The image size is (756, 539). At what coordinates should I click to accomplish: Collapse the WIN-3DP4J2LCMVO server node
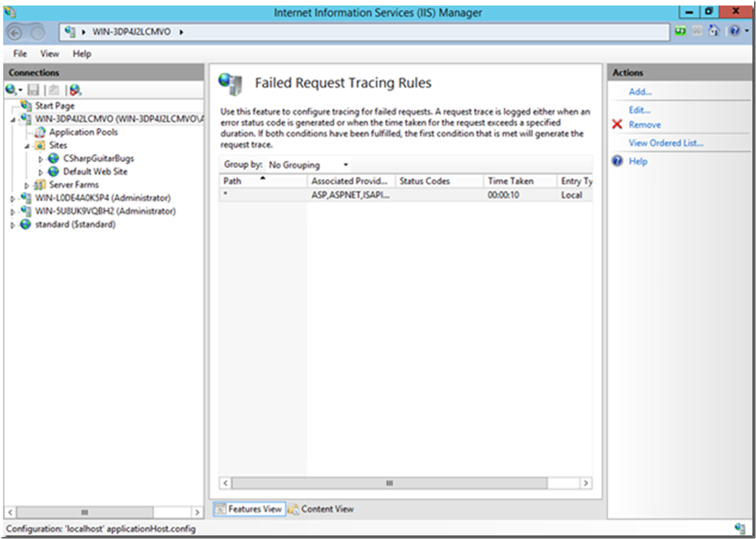13,120
